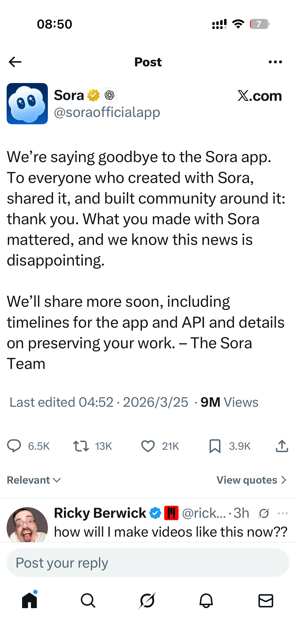This screenshot has height=644, width=296.
Task: Open the @soraofficialapp handle
Action: 107,112
